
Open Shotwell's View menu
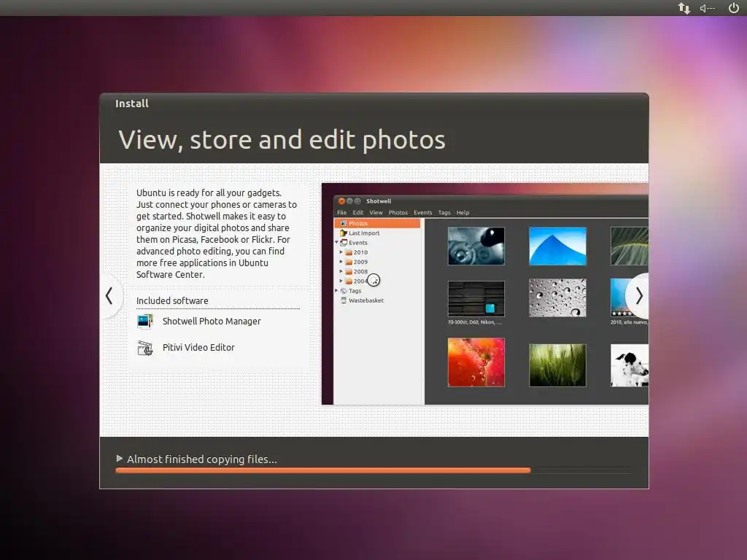376,213
